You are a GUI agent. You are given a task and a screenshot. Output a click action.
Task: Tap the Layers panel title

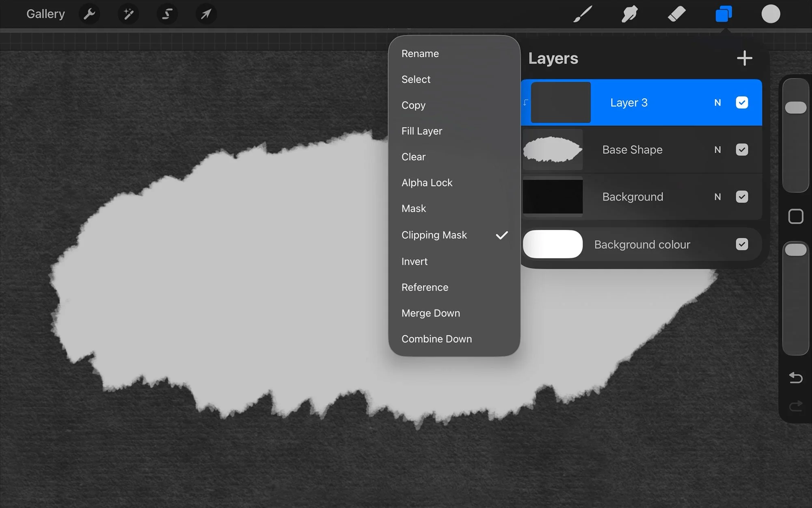point(553,59)
